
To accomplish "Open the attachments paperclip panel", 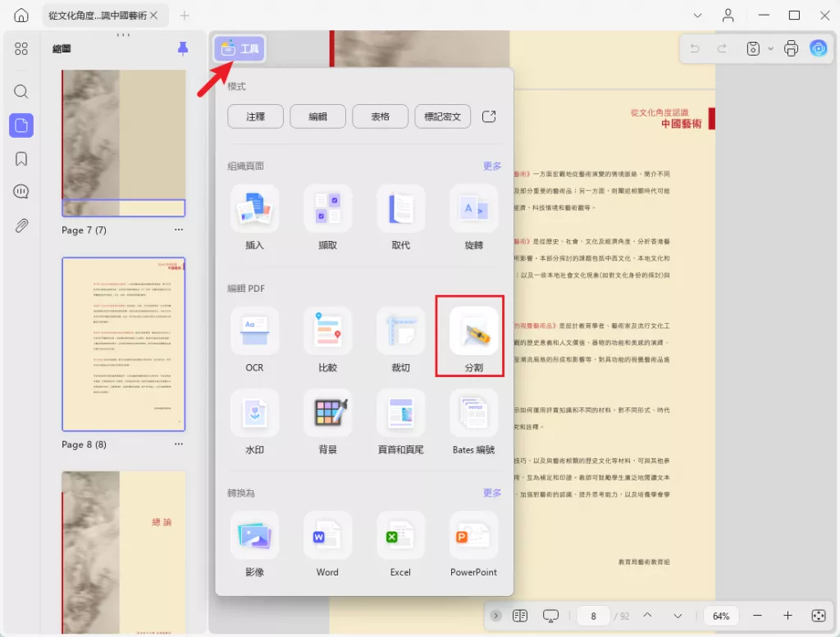I will click(x=21, y=225).
